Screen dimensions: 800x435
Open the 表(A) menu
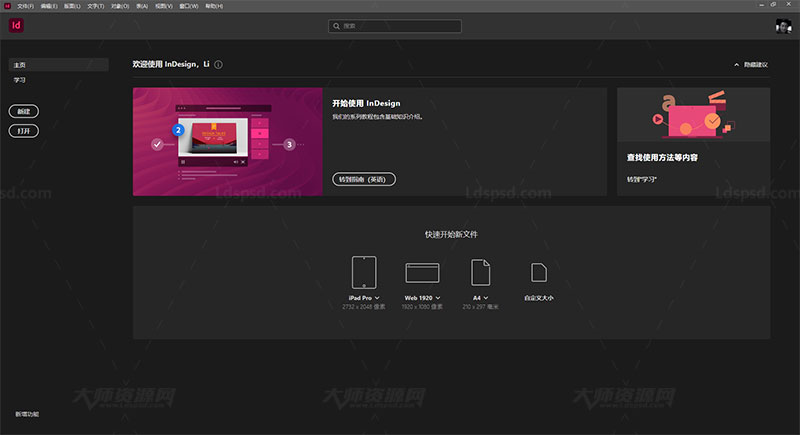(x=142, y=6)
